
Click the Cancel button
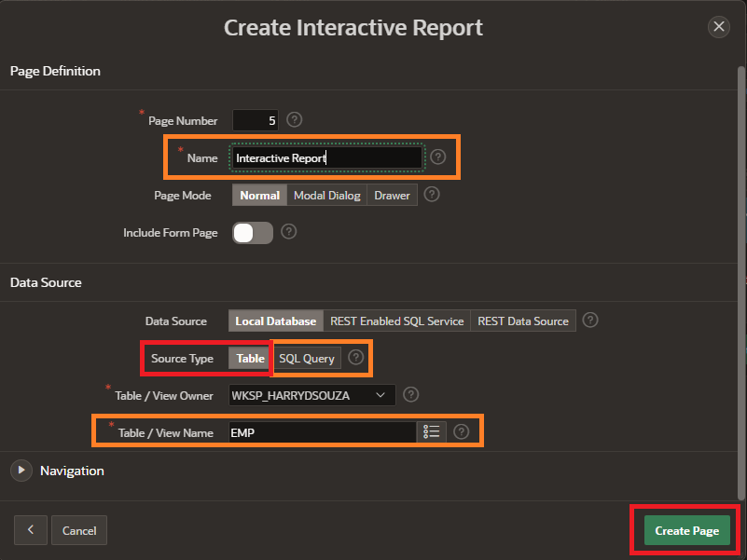click(79, 530)
